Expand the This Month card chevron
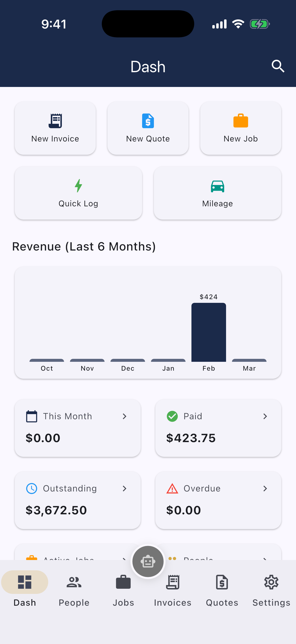The image size is (296, 644). 124,416
